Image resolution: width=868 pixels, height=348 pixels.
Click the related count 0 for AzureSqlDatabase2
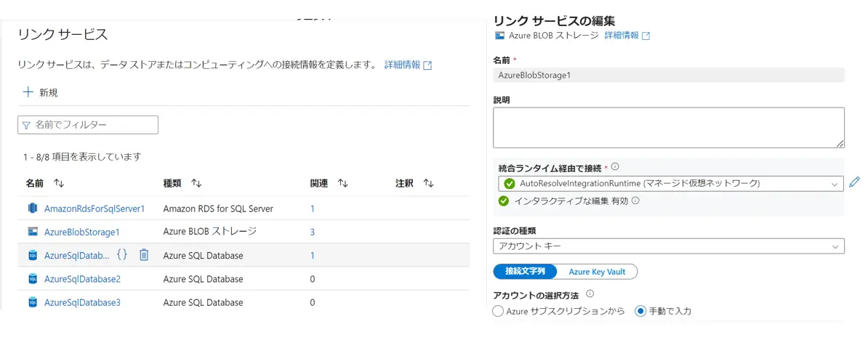click(312, 279)
